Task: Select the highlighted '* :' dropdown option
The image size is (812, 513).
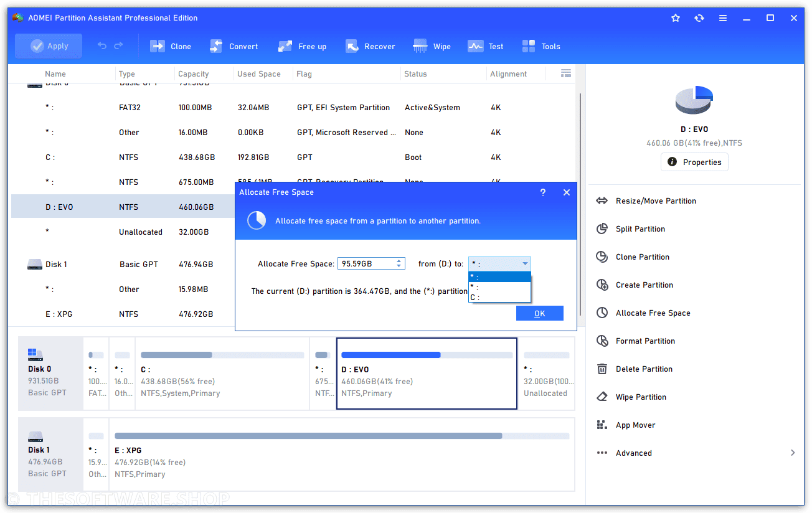Action: tap(499, 277)
